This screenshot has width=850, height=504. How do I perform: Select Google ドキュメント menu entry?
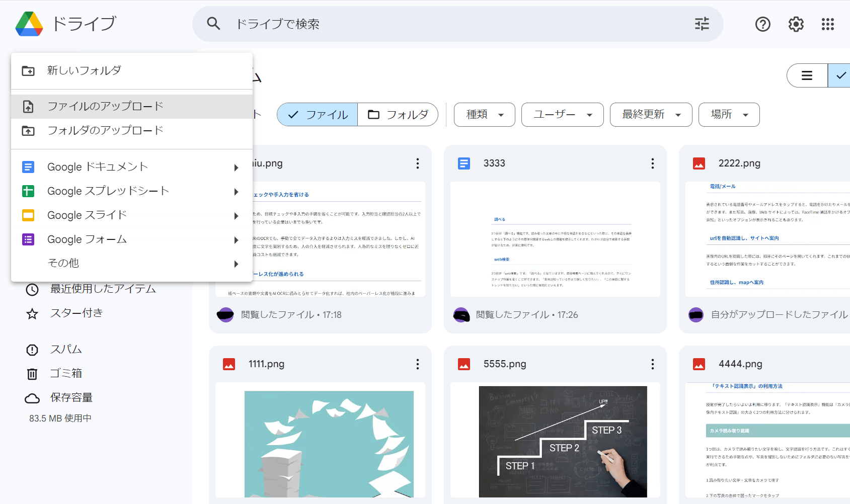pos(132,167)
